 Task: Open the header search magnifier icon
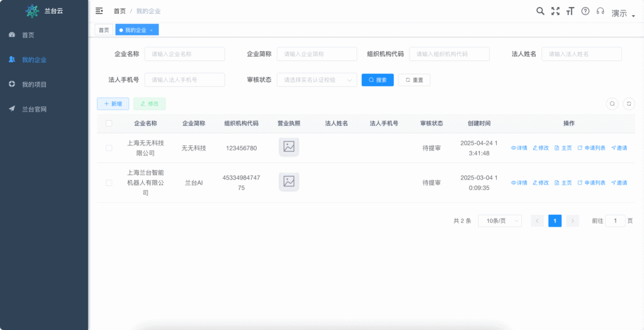tap(540, 11)
